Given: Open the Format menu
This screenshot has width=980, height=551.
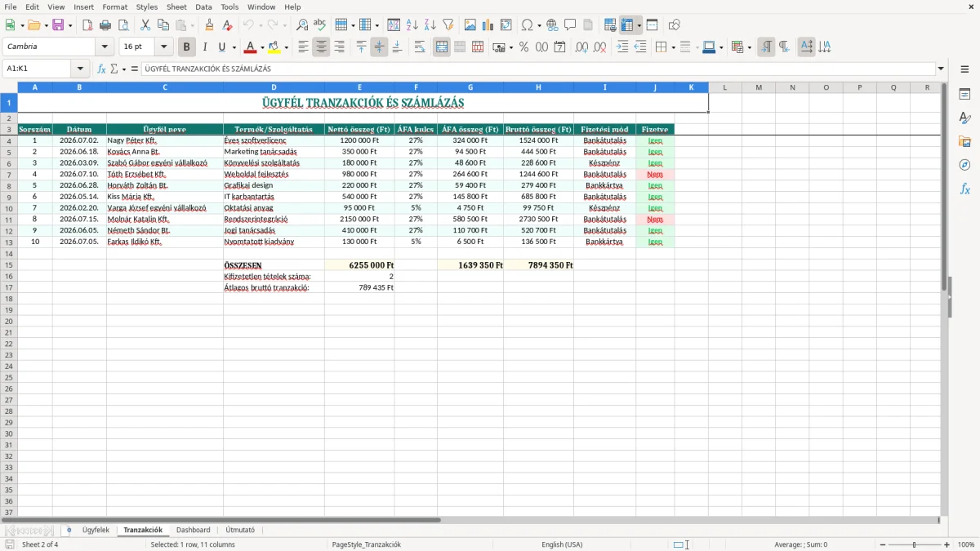Looking at the screenshot, I should pyautogui.click(x=115, y=7).
